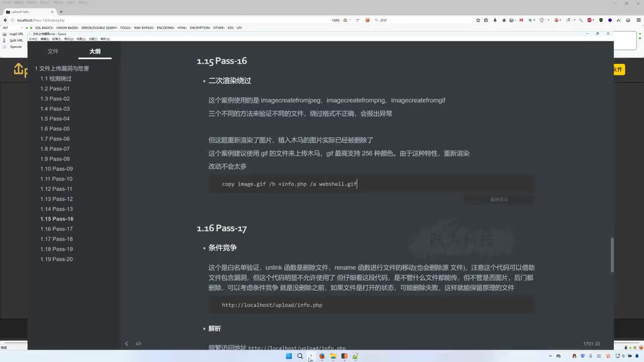Open Typora's 格式 menu
Image resolution: width=644 pixels, height=362 pixels.
(68, 39)
